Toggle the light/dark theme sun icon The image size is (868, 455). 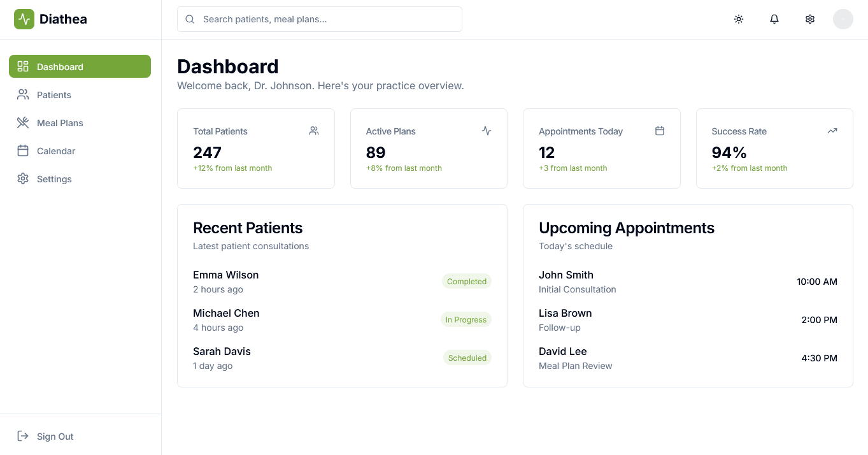739,19
